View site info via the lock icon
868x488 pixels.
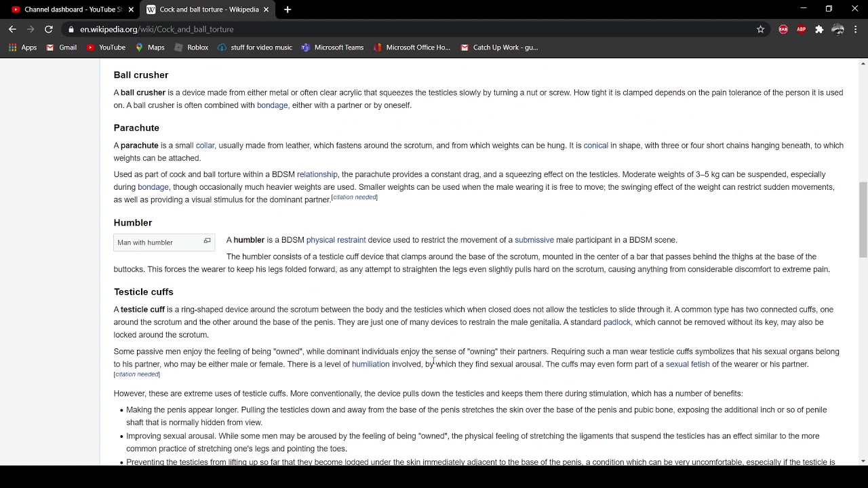point(71,29)
